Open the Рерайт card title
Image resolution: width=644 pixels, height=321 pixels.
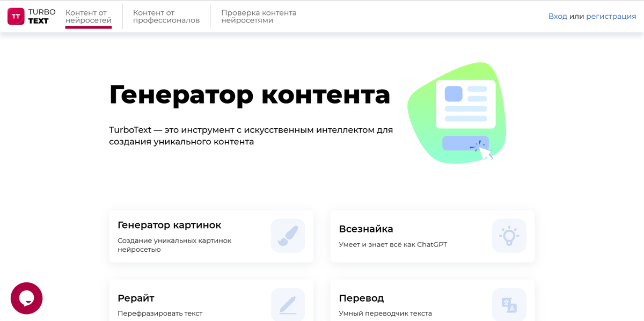pos(136,298)
